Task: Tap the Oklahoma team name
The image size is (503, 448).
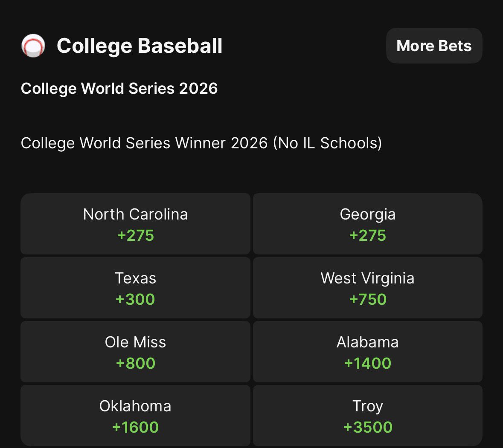Action: (135, 406)
